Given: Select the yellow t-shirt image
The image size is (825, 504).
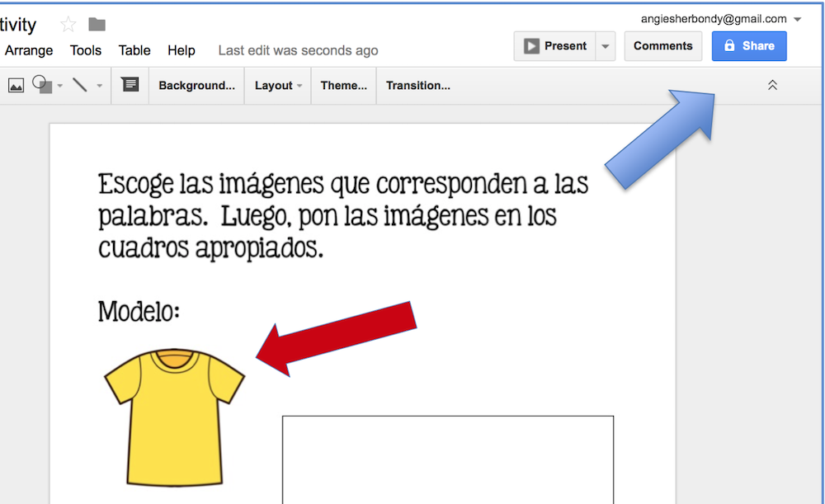Looking at the screenshot, I should 175,417.
